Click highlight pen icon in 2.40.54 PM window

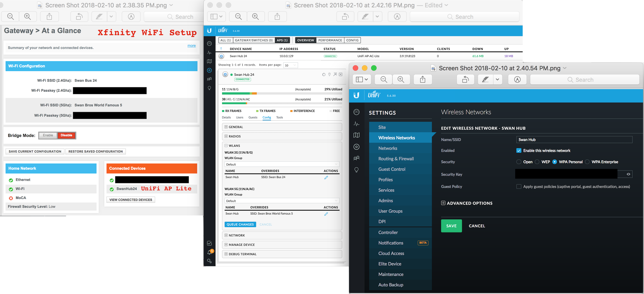click(486, 80)
